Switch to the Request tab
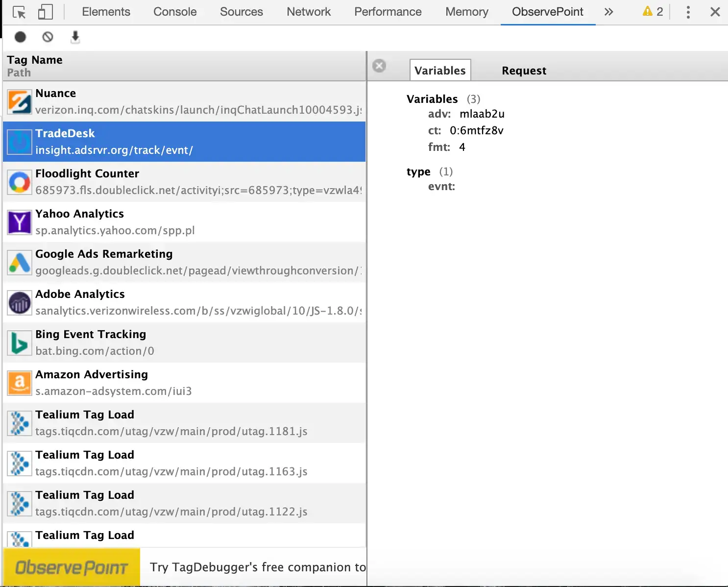The height and width of the screenshot is (587, 728). pyautogui.click(x=524, y=71)
